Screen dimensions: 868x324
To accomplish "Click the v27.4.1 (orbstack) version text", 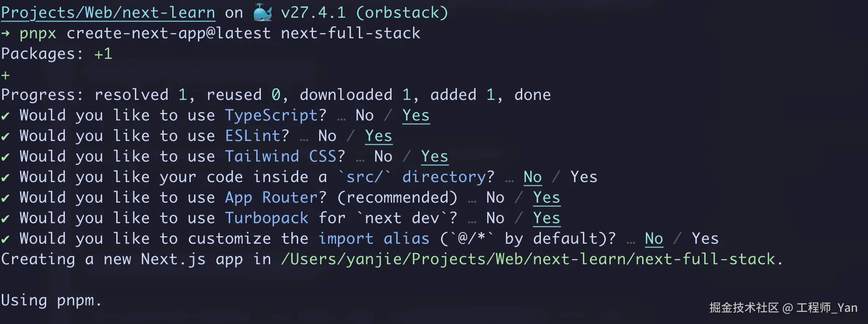I will 364,13.
